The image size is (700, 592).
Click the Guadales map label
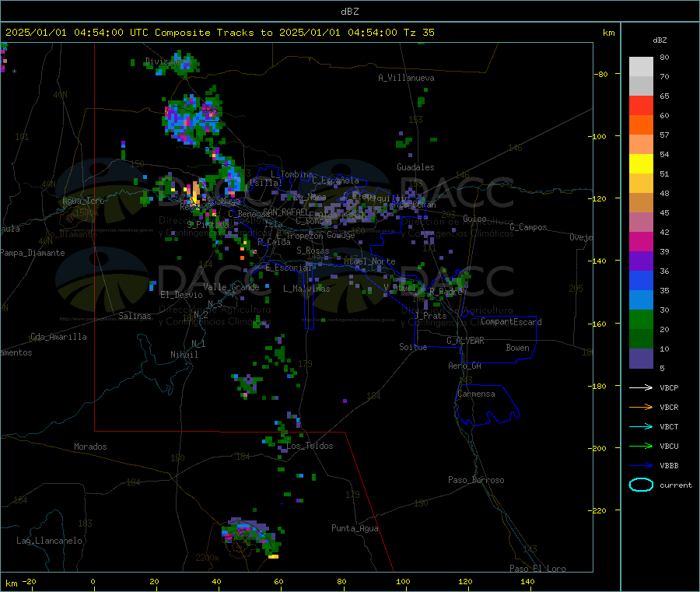click(x=415, y=167)
